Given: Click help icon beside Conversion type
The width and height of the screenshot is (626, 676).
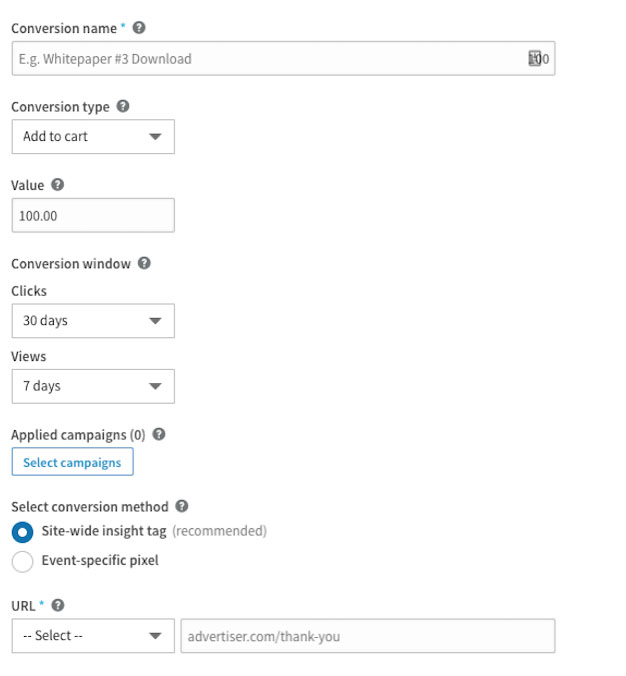Looking at the screenshot, I should click(123, 106).
